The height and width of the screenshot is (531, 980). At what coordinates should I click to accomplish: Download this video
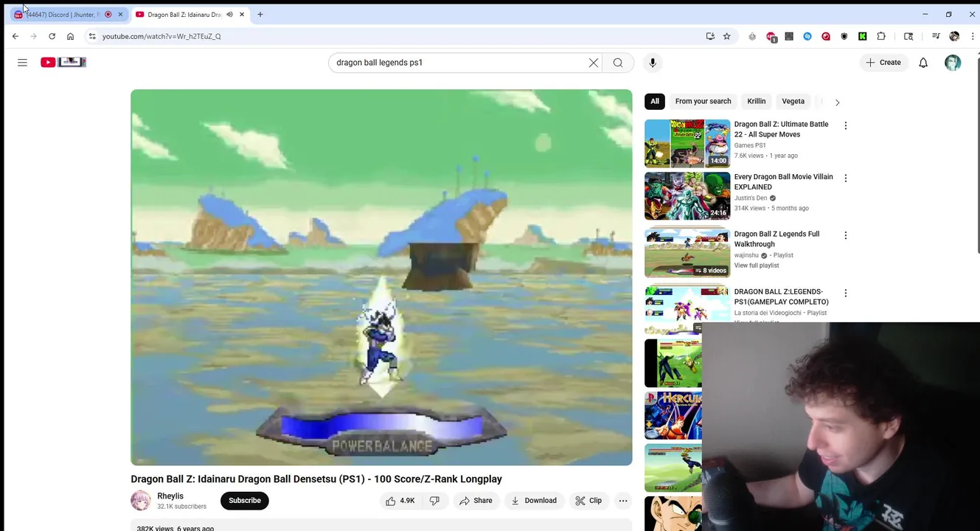tap(534, 501)
